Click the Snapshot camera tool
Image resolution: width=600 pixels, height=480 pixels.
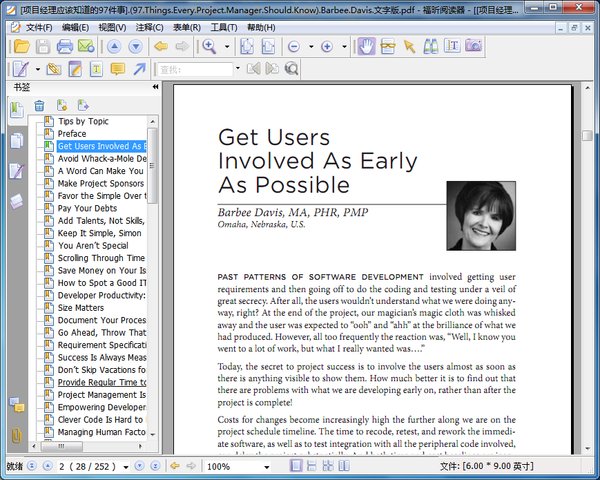tap(473, 47)
